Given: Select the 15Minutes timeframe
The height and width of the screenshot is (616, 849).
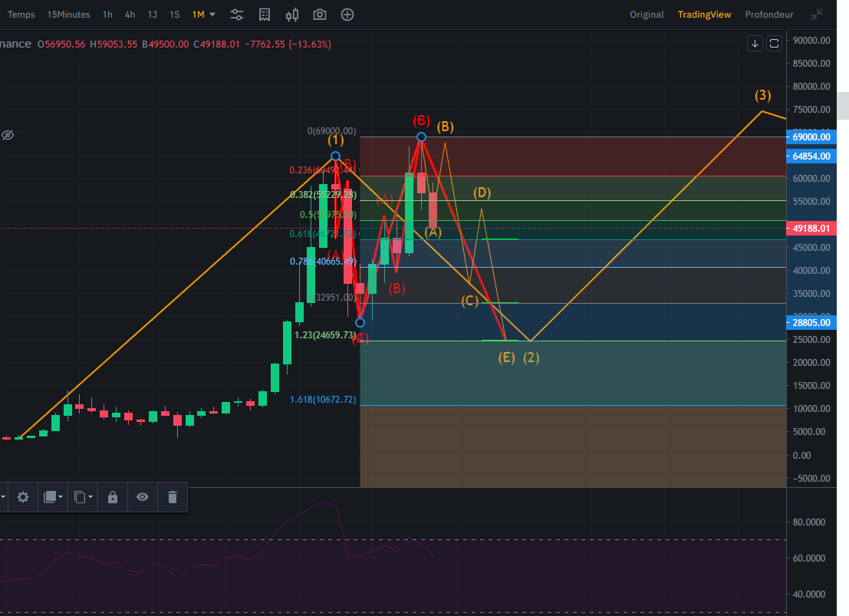Looking at the screenshot, I should click(68, 15).
